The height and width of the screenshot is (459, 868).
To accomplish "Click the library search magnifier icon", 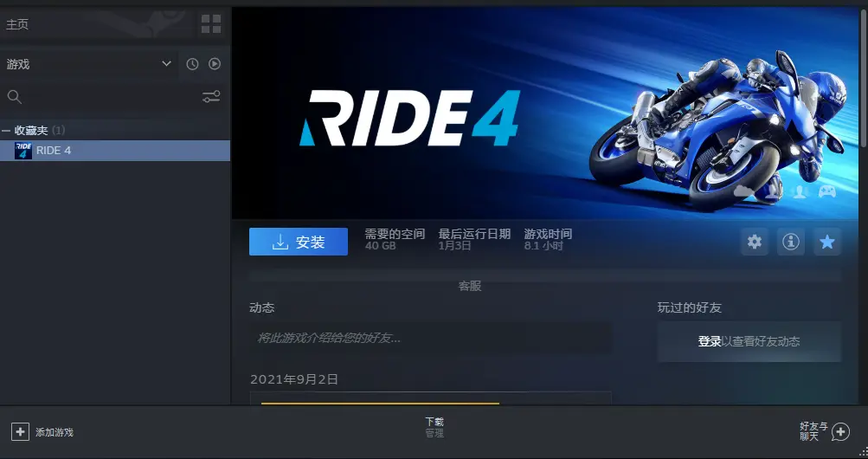I will point(15,97).
